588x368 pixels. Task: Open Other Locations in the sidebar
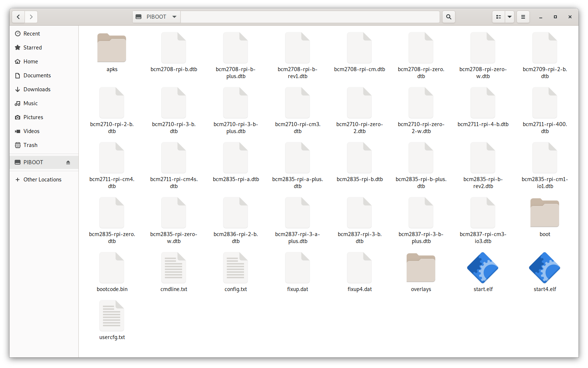point(44,180)
